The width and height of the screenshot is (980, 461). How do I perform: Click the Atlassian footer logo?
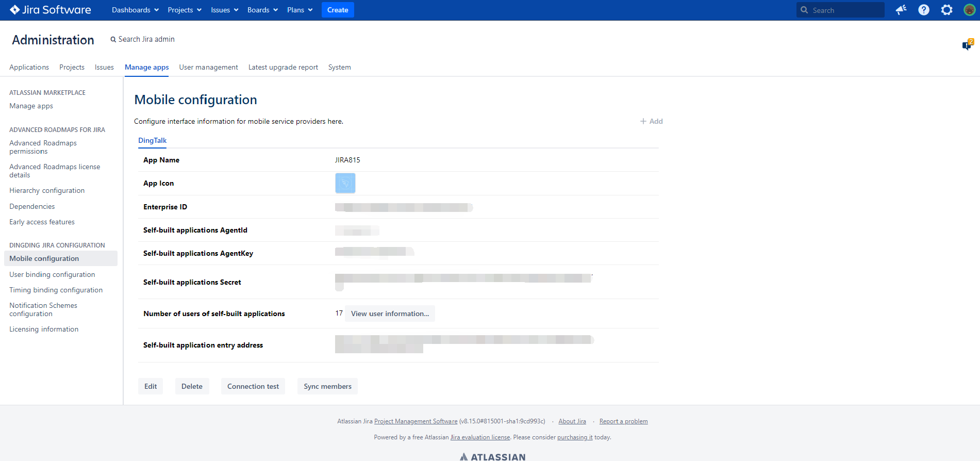(492, 457)
